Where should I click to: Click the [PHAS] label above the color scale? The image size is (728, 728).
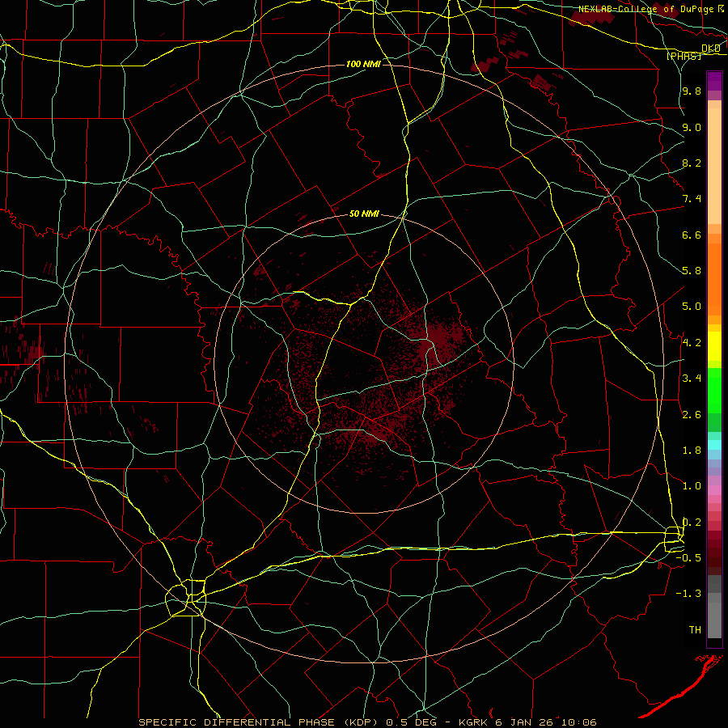pyautogui.click(x=684, y=56)
